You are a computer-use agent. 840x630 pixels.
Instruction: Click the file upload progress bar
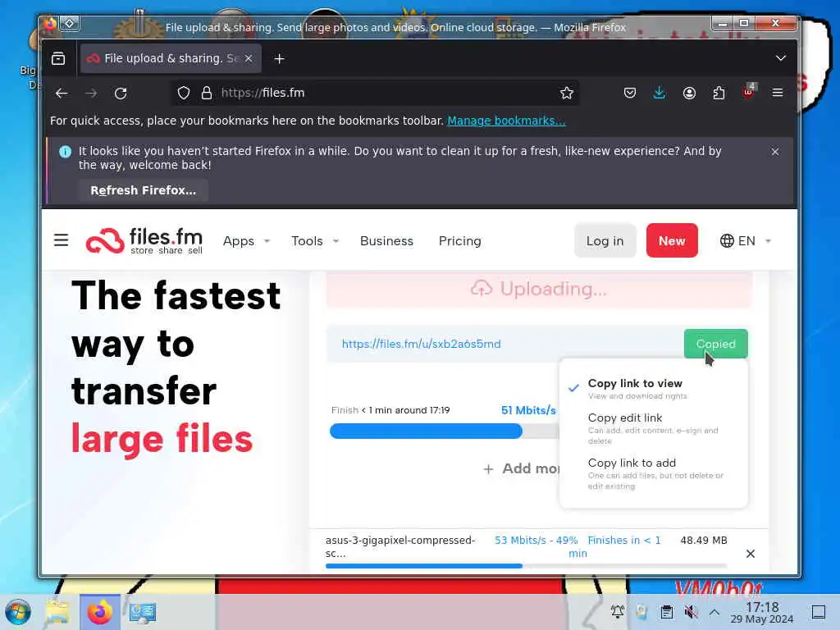pos(526,566)
